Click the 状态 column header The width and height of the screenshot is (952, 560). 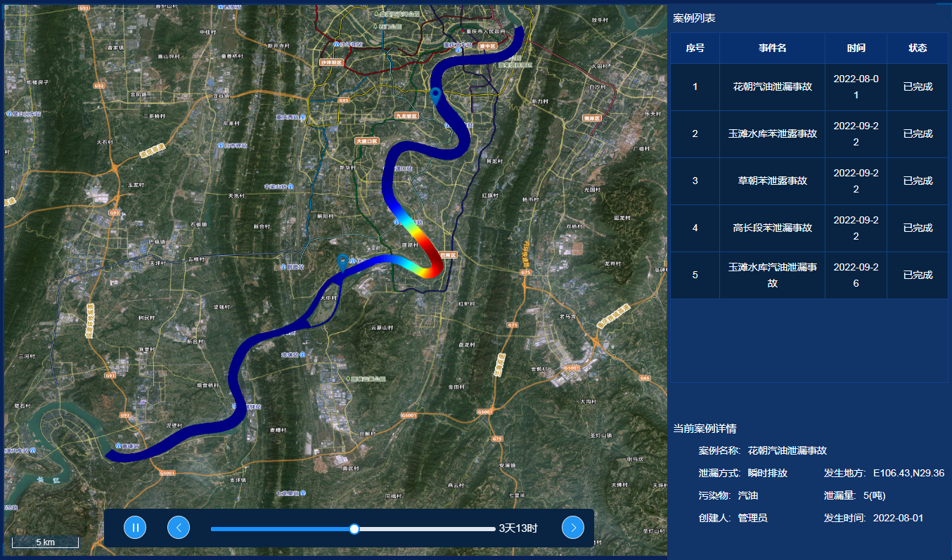tap(918, 48)
